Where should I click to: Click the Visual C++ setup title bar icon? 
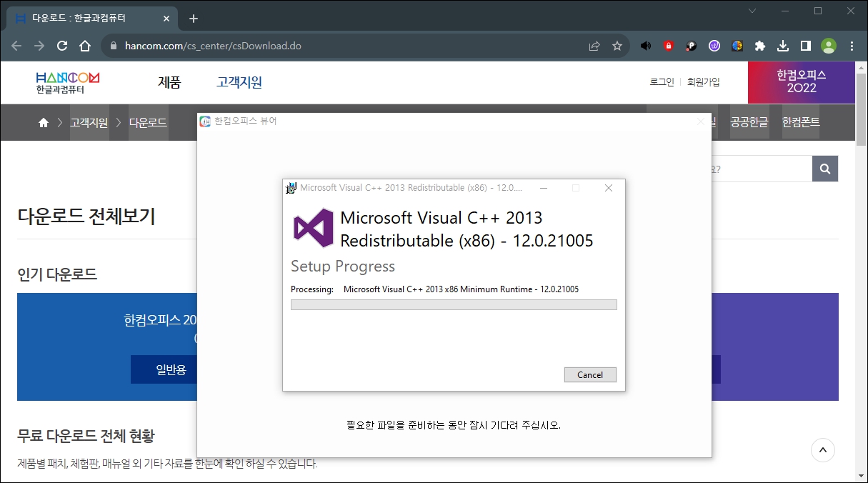(291, 188)
